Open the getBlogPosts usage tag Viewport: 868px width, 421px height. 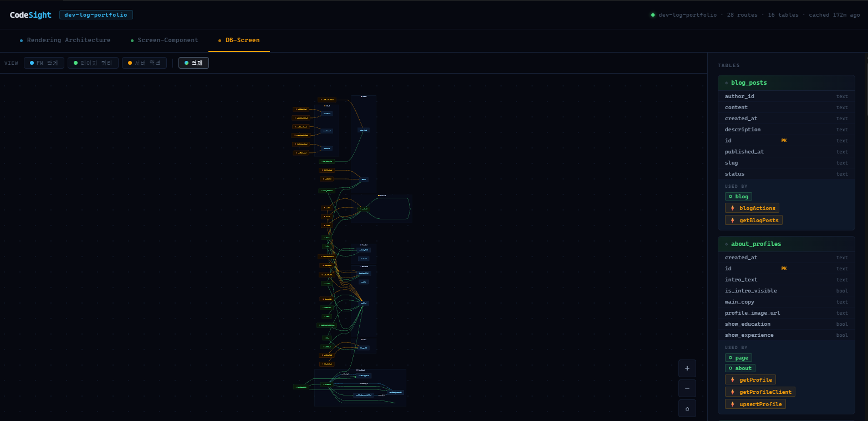754,220
